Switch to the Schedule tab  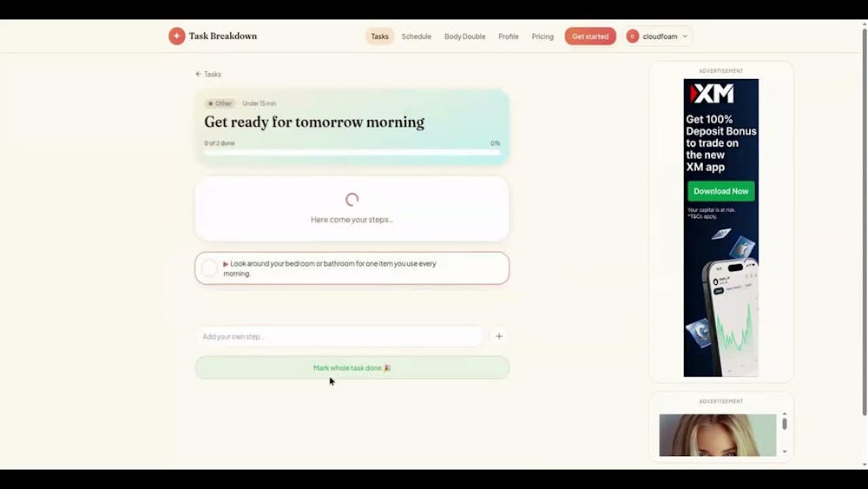coord(417,36)
